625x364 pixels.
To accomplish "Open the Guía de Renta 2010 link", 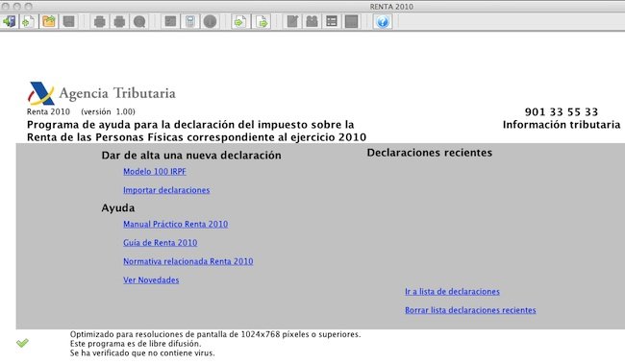I will point(161,243).
